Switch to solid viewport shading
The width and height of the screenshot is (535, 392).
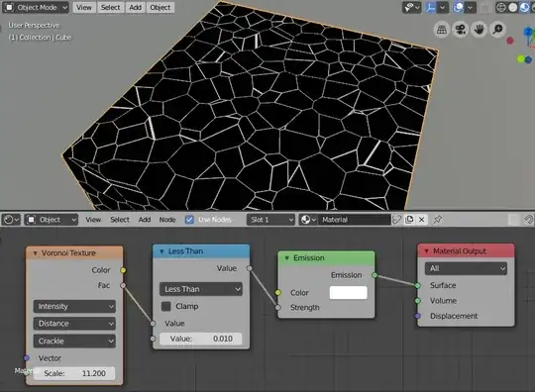click(512, 8)
